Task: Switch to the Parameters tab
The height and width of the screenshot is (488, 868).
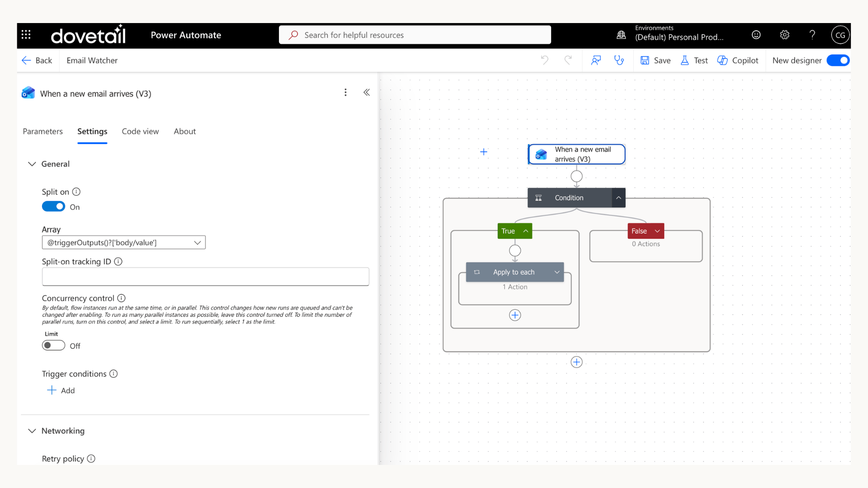Action: pyautogui.click(x=42, y=131)
